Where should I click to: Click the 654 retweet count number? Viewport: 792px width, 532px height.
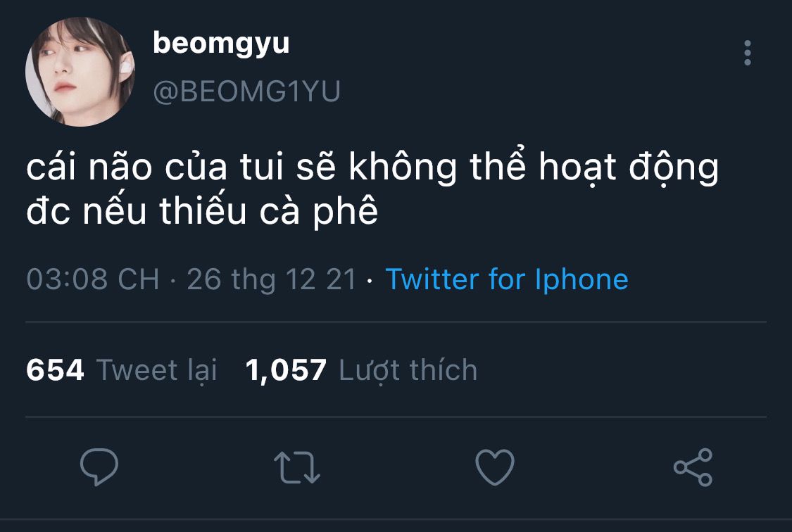[x=55, y=370]
